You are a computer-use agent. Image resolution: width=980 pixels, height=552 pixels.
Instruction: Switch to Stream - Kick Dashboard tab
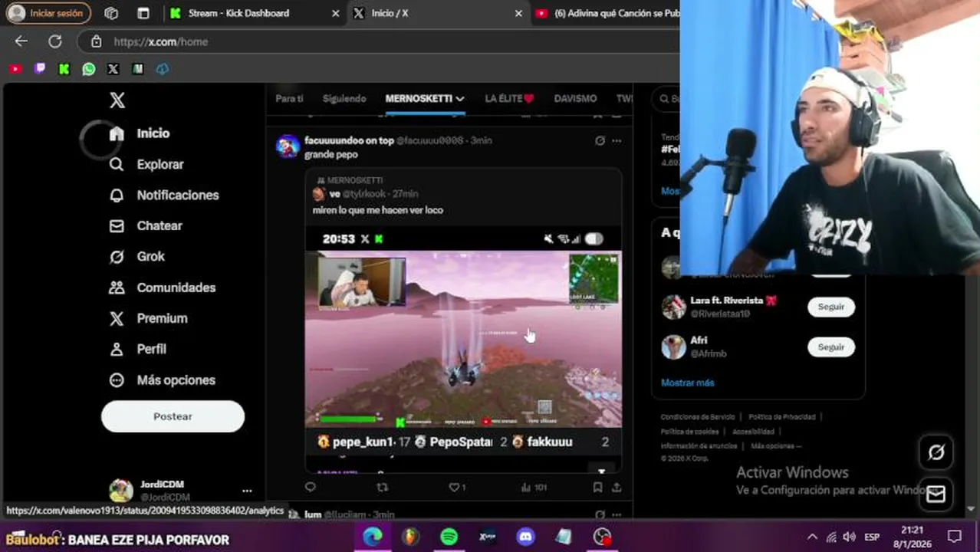point(255,13)
